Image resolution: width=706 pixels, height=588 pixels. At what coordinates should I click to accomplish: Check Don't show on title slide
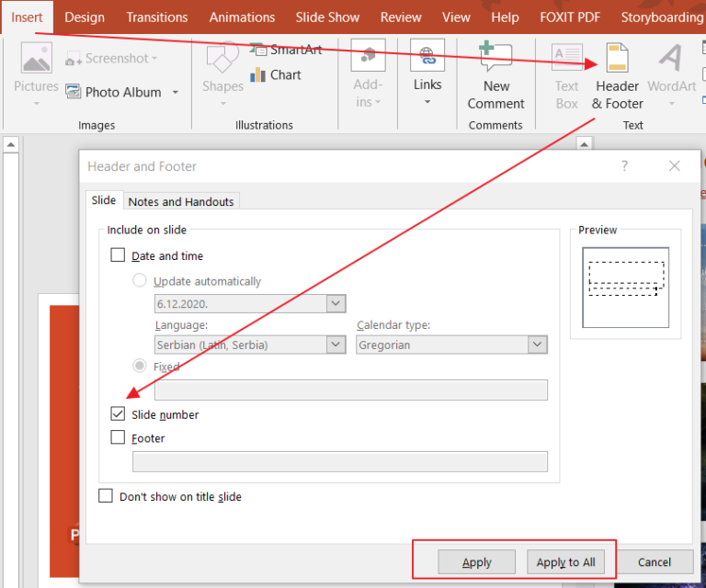[106, 496]
